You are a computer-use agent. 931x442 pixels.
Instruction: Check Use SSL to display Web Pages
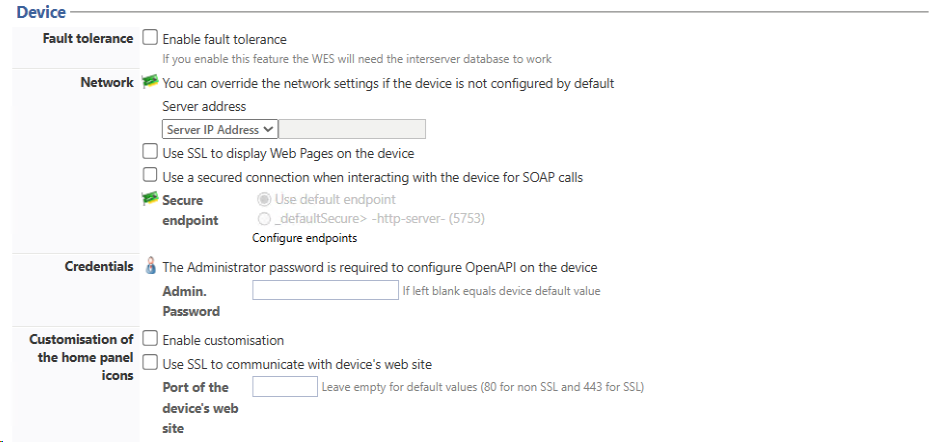coord(150,152)
